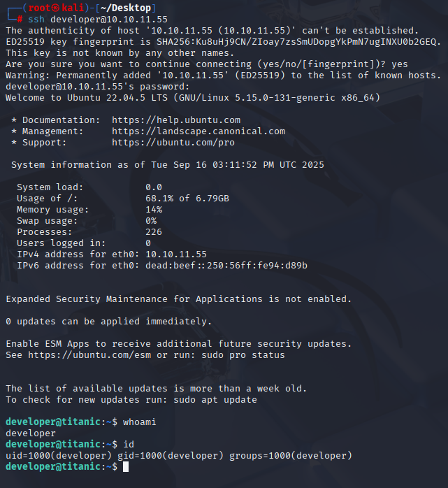Click the ubuntu.com/pro support URL
Image resolution: width=448 pixels, height=488 pixels.
point(173,143)
